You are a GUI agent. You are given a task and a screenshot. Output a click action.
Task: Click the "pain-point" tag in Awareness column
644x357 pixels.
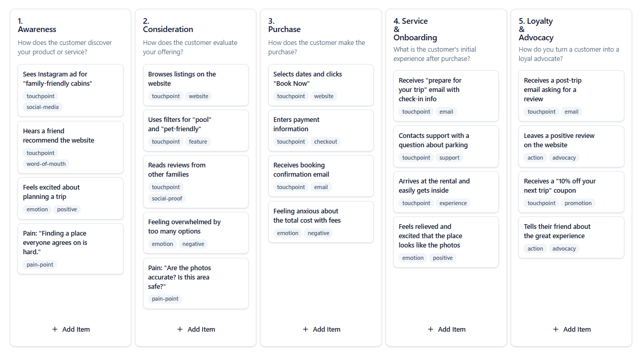pyautogui.click(x=40, y=265)
